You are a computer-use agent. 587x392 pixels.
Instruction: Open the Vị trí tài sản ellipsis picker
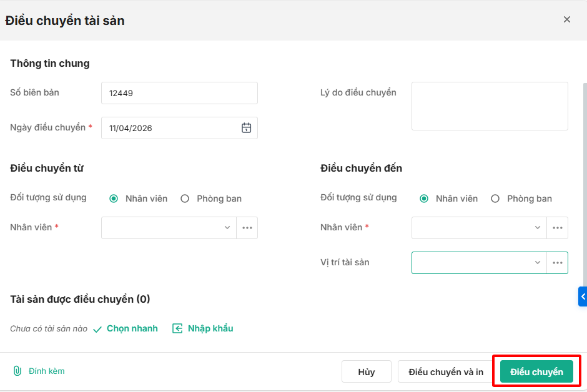(x=558, y=263)
